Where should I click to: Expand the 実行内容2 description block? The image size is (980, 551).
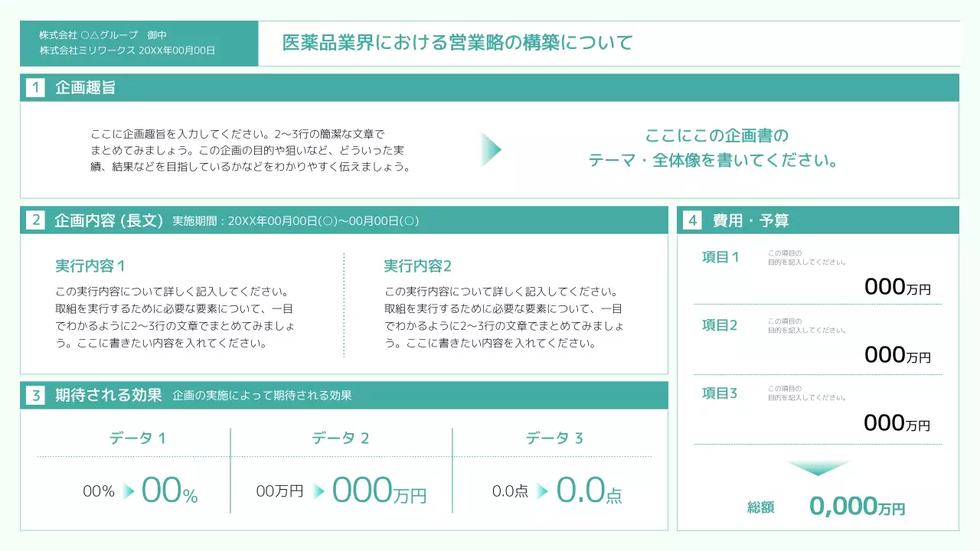[503, 309]
